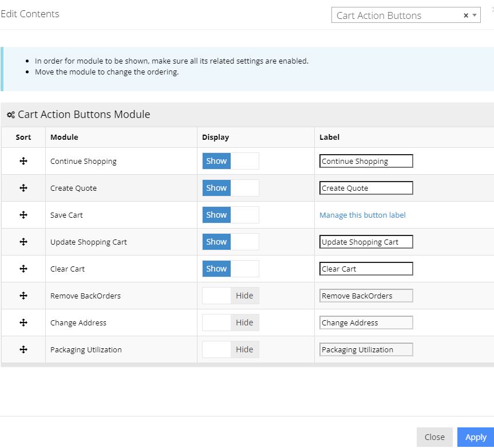Screen dimensions: 494x448
Task: Click the Save Cart module name
Action: [x=66, y=215]
